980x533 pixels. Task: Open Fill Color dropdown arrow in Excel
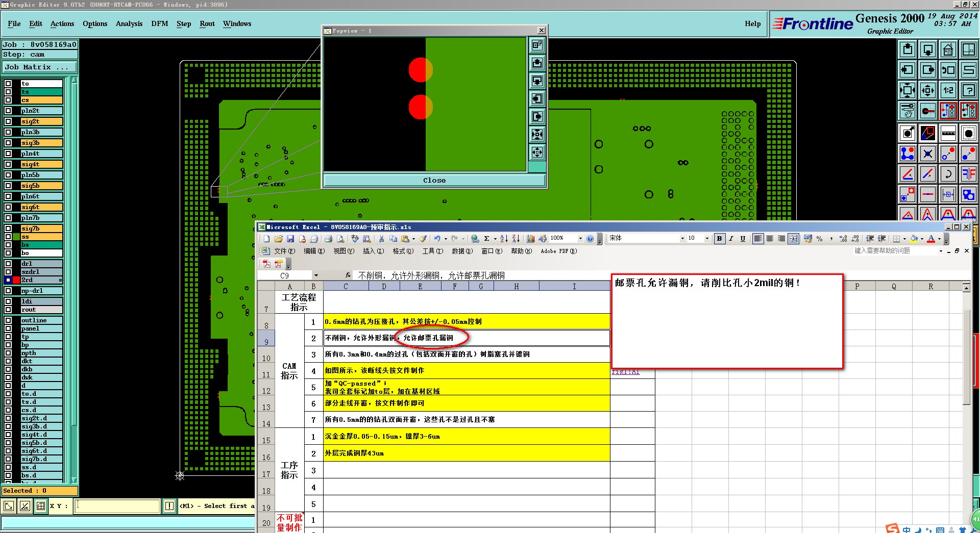[x=922, y=238]
